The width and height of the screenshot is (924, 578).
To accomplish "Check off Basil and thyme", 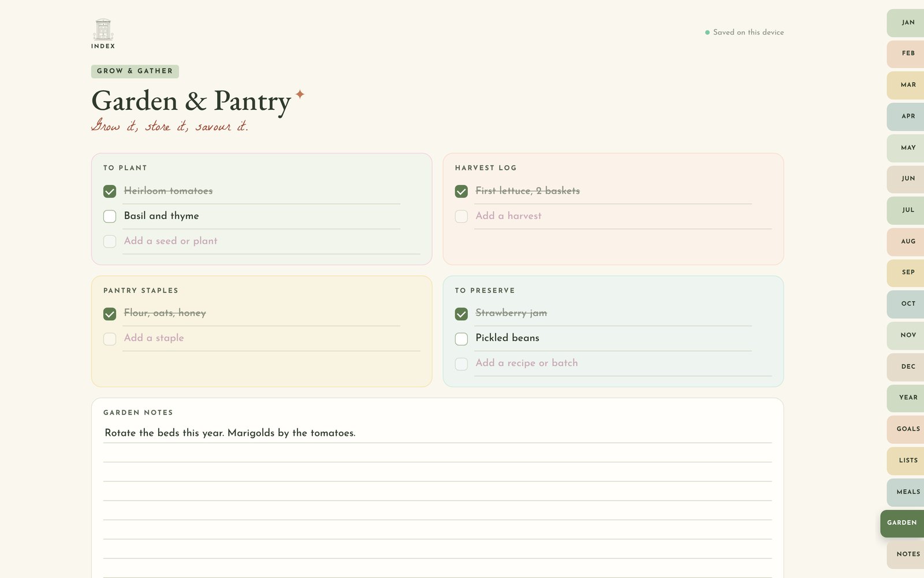I will tap(110, 216).
